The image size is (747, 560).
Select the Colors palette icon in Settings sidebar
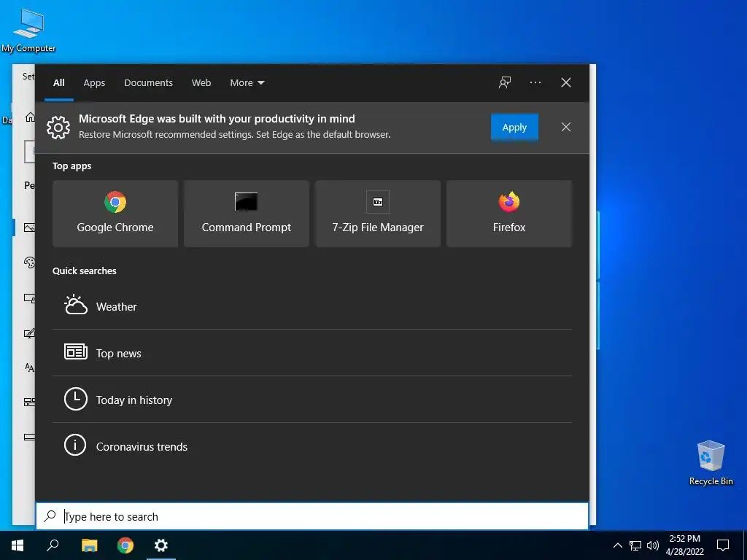29,262
